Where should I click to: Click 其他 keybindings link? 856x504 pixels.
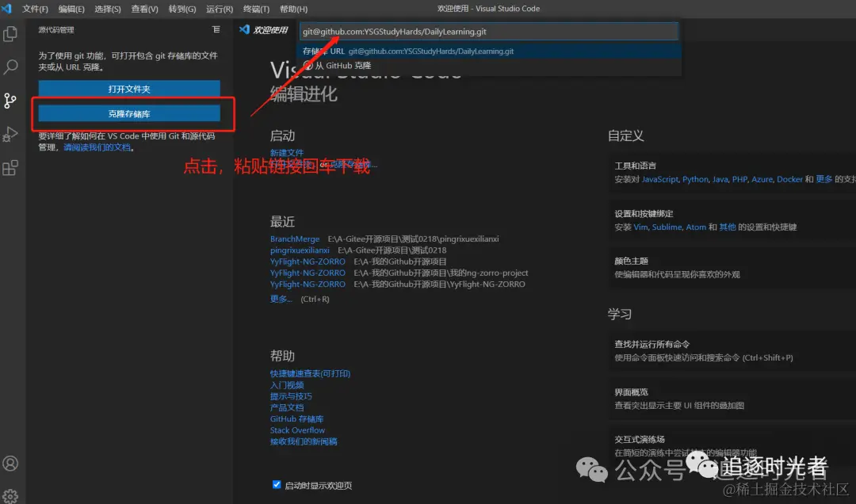click(727, 227)
